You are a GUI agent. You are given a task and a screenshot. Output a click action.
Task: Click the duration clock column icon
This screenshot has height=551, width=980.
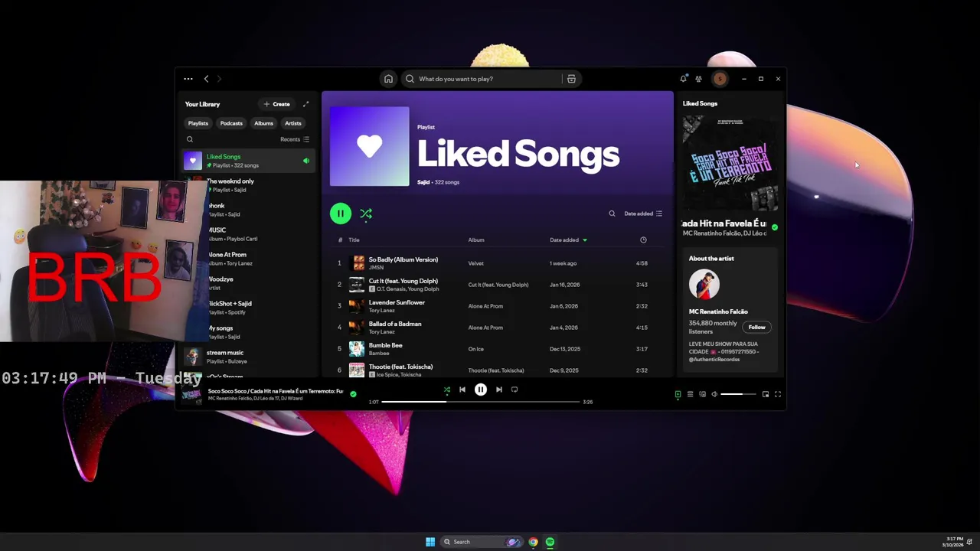[643, 240]
